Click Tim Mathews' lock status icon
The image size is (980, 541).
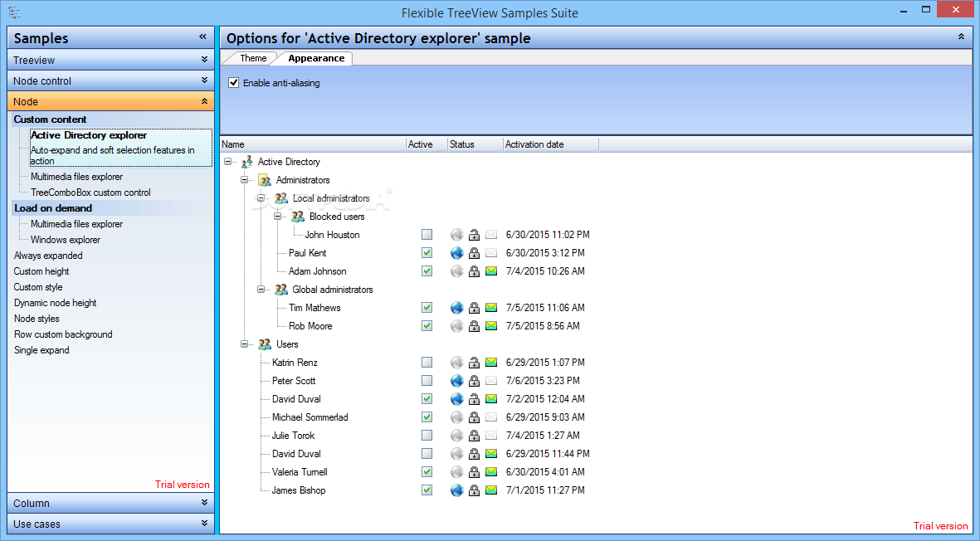475,308
